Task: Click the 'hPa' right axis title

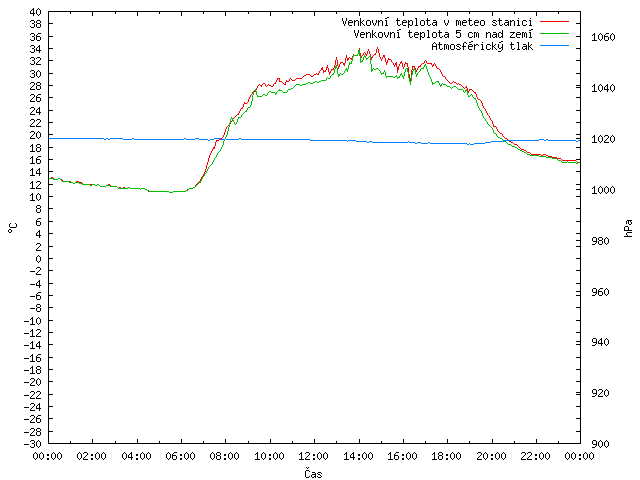Action: click(628, 228)
